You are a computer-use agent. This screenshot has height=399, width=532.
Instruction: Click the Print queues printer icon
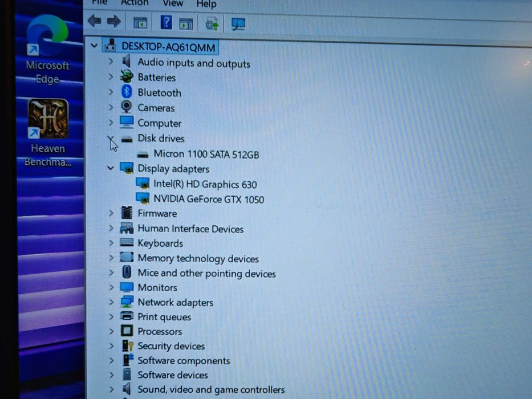[x=127, y=316]
